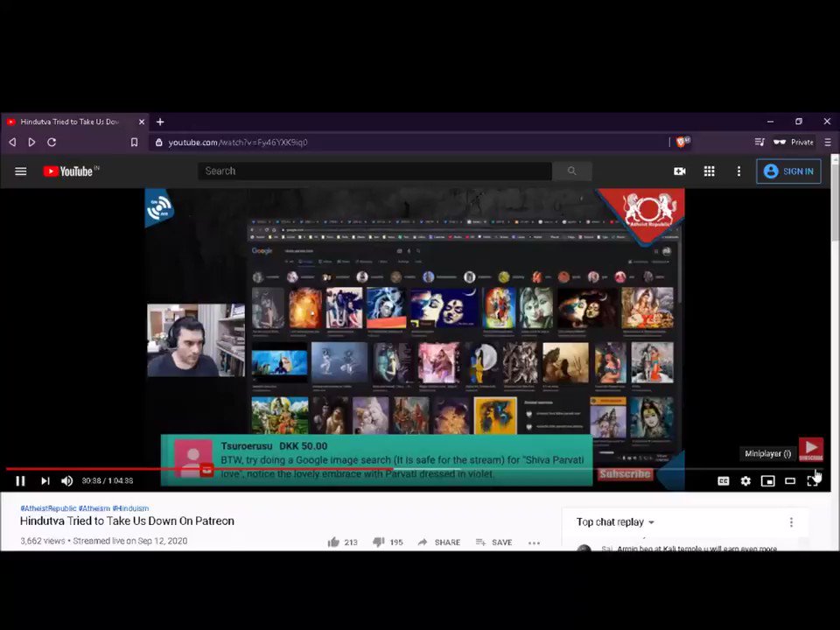This screenshot has width=840, height=630.
Task: Open the browser main menu
Action: point(828,142)
